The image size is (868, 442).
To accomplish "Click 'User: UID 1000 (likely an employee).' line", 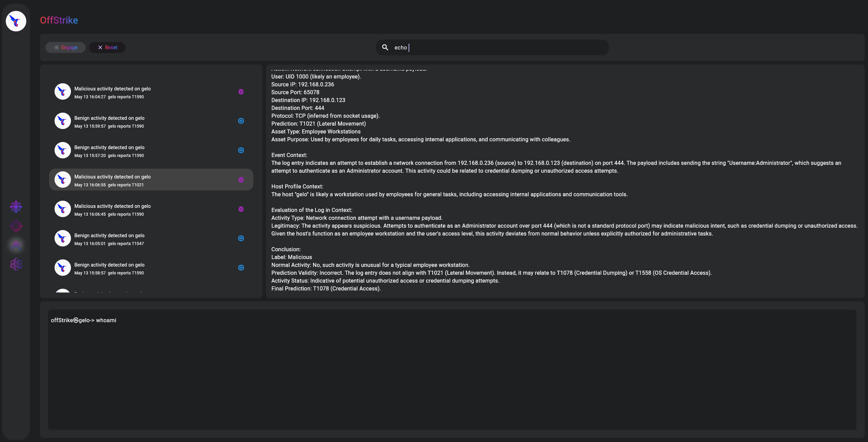I will pyautogui.click(x=316, y=76).
